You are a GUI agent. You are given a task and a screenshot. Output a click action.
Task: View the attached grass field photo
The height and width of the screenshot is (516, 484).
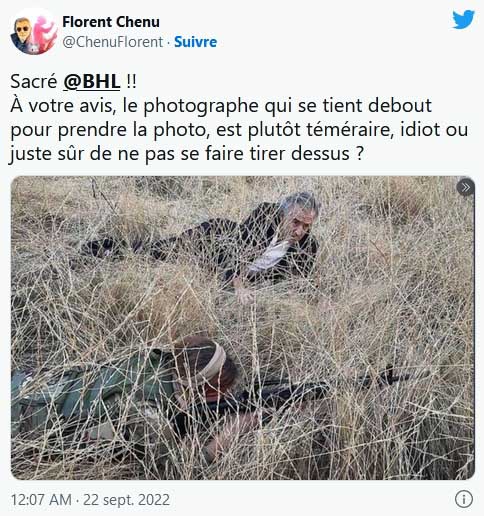[x=243, y=328]
